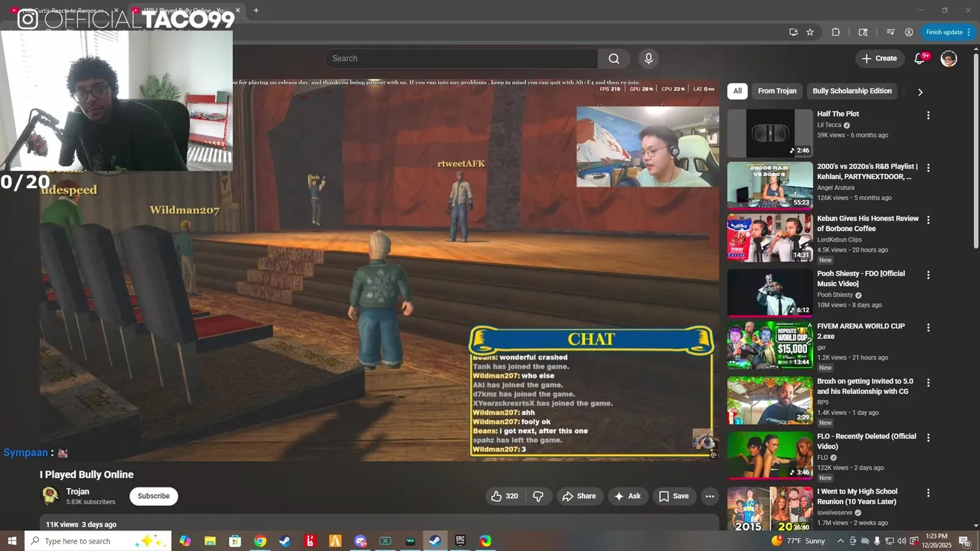Screen dimensions: 980x551
Task: Open the Chrome extensions puzzle icon
Action: pos(835,32)
